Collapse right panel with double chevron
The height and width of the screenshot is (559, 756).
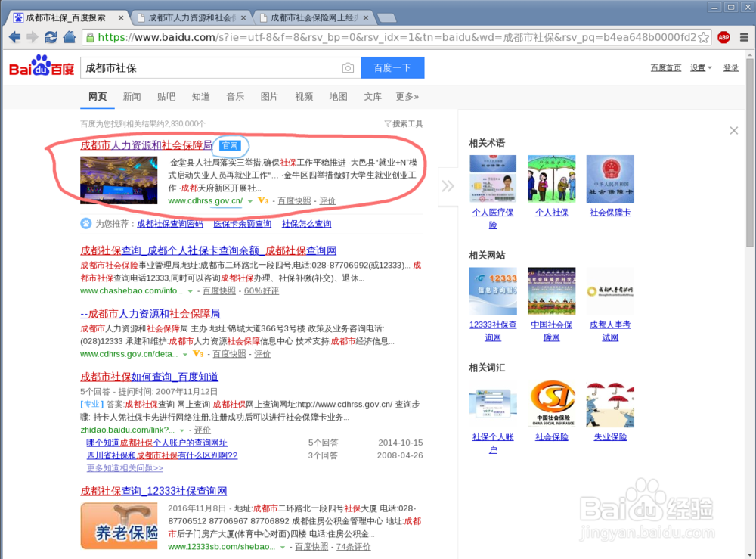coord(448,185)
